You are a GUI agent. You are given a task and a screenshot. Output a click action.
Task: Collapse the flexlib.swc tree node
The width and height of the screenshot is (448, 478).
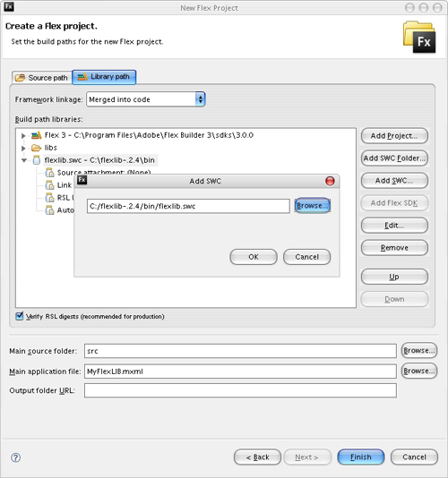[24, 160]
